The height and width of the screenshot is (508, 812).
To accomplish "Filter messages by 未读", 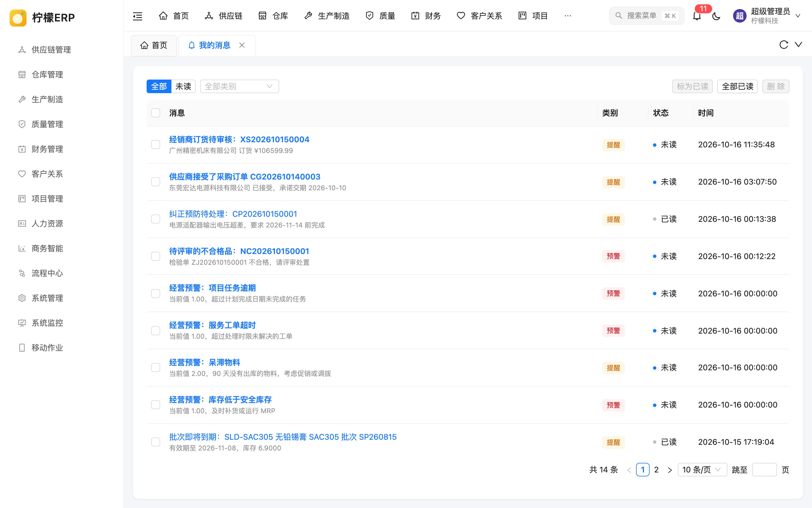I will [x=183, y=86].
